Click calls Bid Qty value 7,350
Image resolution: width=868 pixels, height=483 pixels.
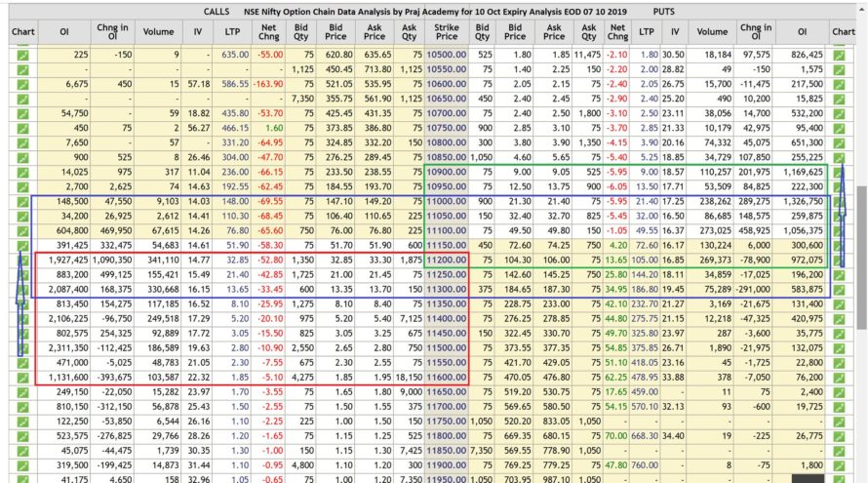tap(302, 100)
